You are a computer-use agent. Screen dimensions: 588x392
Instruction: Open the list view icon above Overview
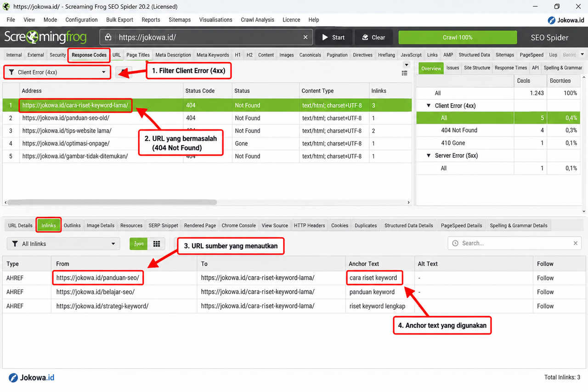[x=405, y=73]
